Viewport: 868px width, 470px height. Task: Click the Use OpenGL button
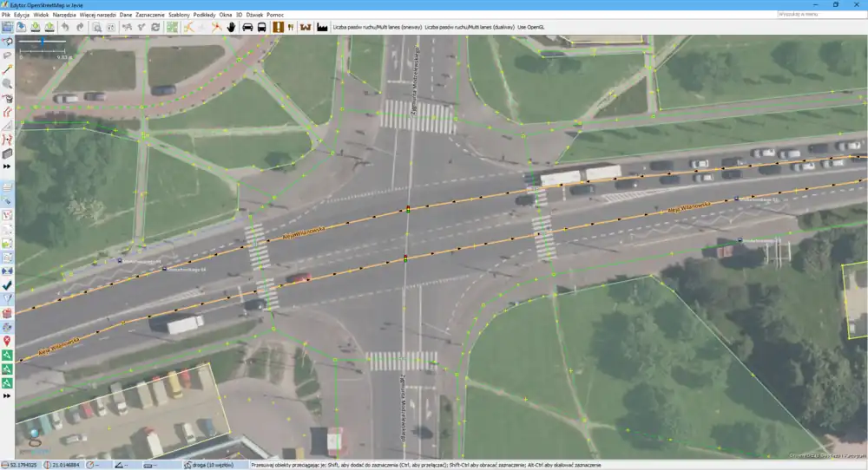coord(535,27)
